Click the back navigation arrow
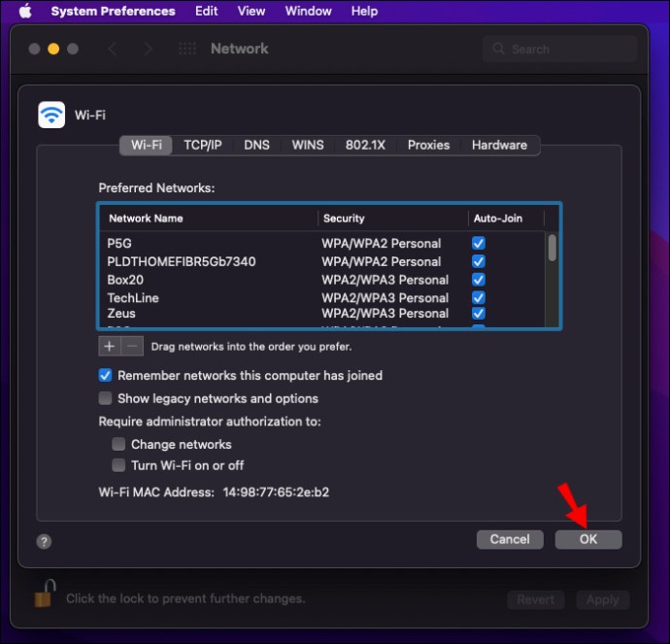 pos(113,49)
